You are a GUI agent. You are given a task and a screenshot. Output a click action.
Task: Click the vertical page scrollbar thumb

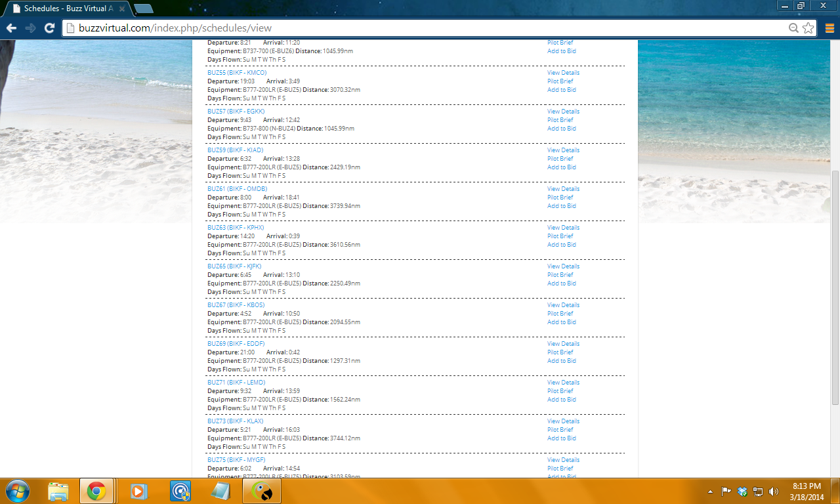(x=835, y=287)
